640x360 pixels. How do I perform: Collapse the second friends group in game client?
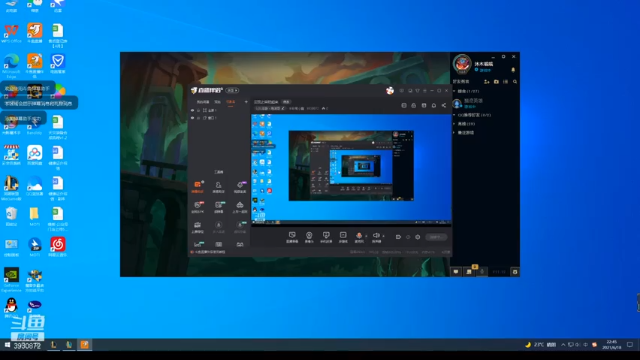(x=454, y=115)
